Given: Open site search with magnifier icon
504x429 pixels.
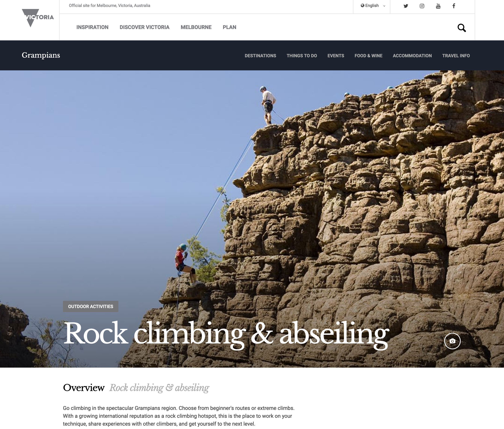Looking at the screenshot, I should pyautogui.click(x=462, y=28).
